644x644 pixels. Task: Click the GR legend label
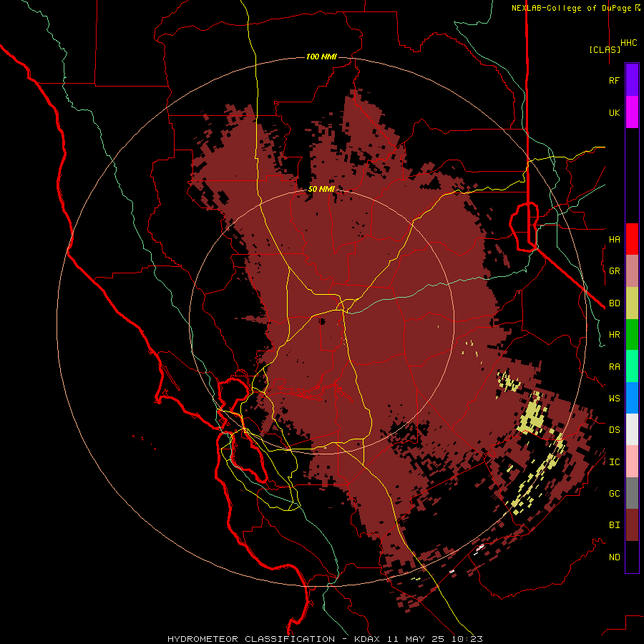click(x=615, y=271)
